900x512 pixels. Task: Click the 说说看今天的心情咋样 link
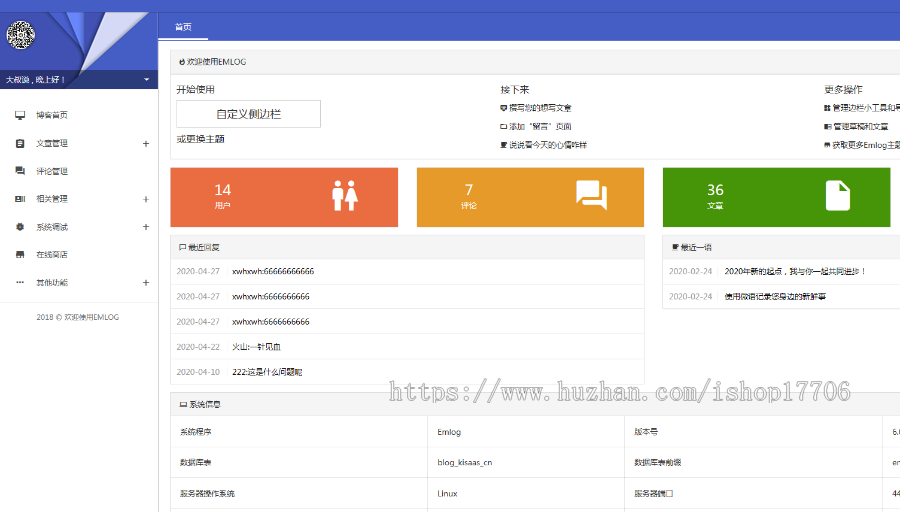[x=548, y=145]
